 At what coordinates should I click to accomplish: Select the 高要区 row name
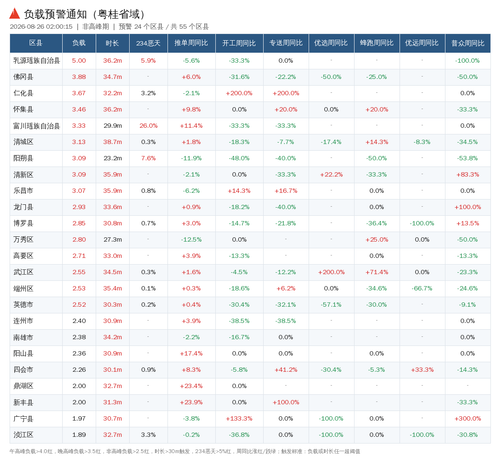[23, 256]
